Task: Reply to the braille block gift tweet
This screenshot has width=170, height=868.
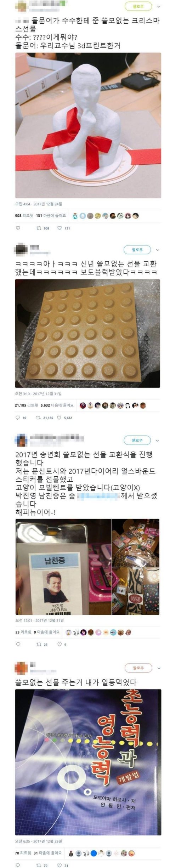Action: pos(21,418)
